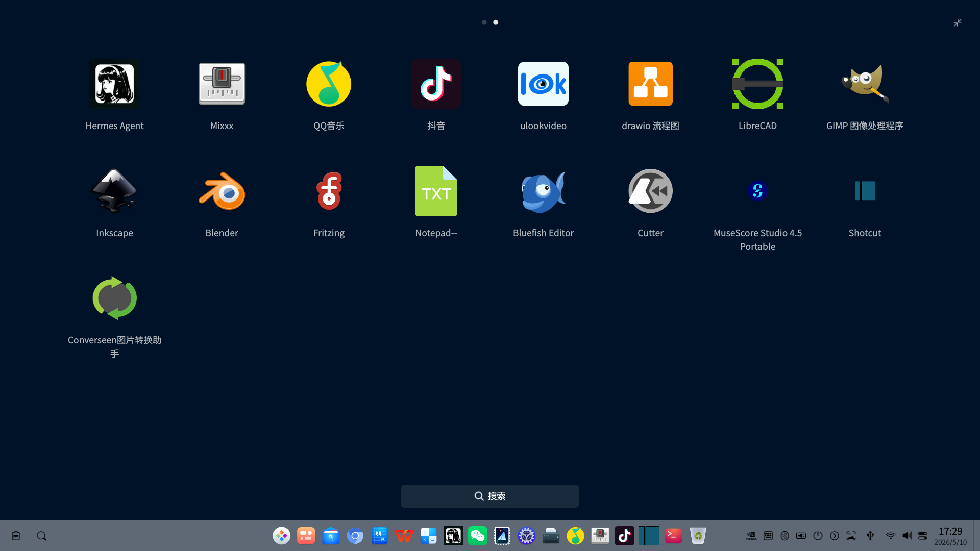Exit fullscreen launcher mode

pyautogui.click(x=958, y=22)
